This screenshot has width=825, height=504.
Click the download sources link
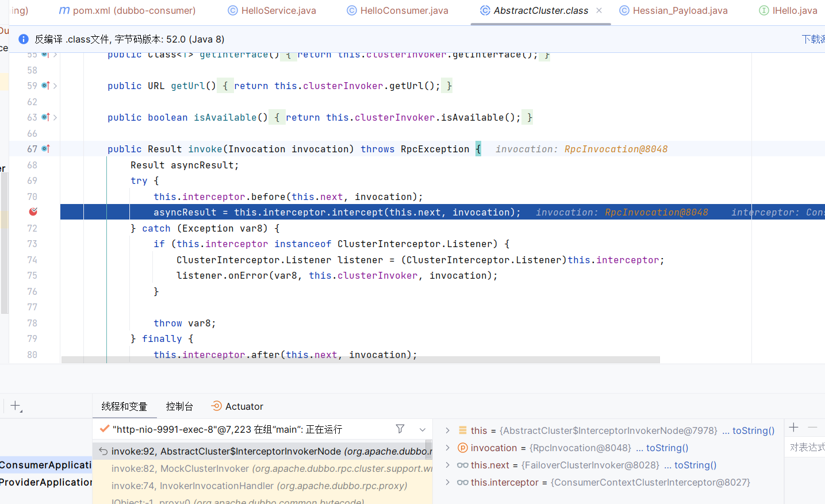813,39
